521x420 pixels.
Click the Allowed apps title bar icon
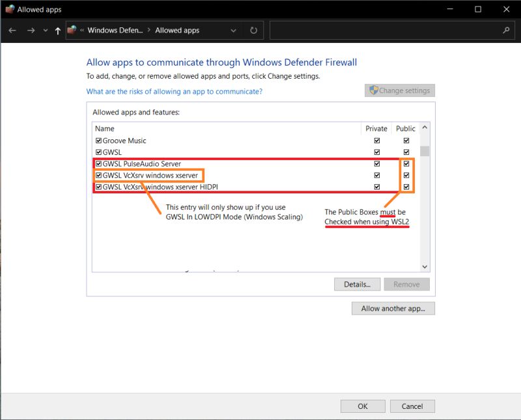(x=10, y=9)
